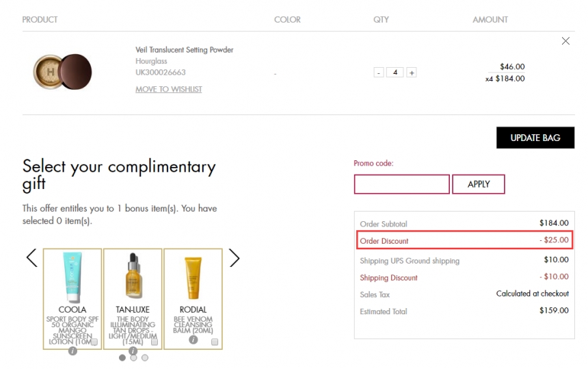Go to third gift carousel page dot
Screen dimensions: 588x369
tap(145, 357)
